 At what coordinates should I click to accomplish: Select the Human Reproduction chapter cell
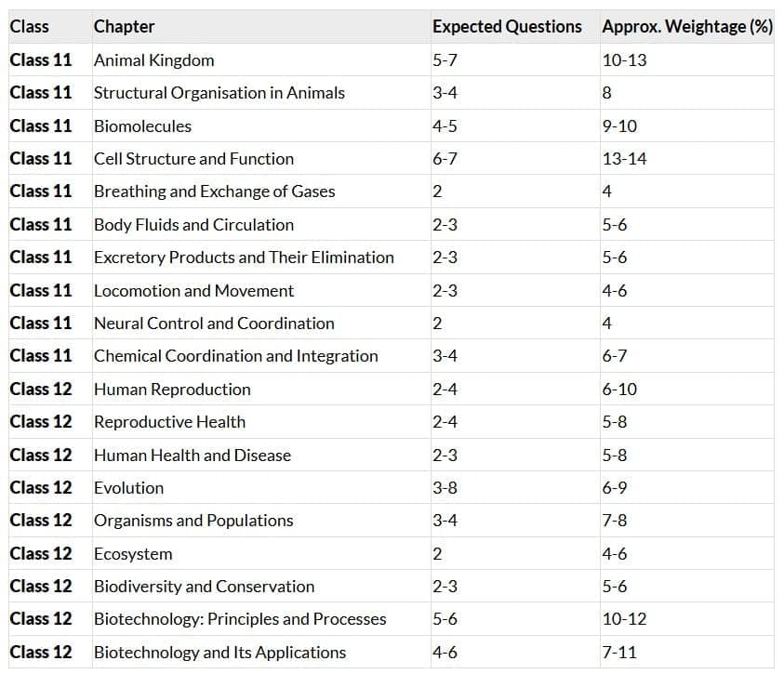click(x=171, y=390)
